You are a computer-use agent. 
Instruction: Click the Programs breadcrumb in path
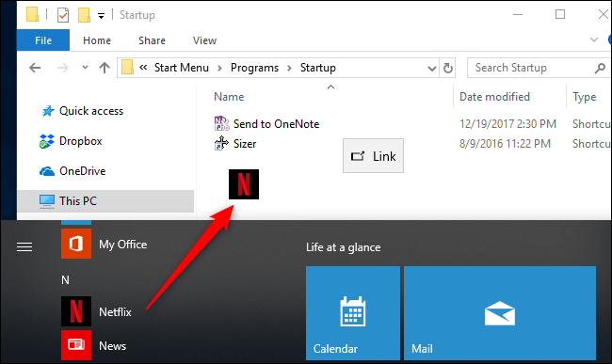254,68
